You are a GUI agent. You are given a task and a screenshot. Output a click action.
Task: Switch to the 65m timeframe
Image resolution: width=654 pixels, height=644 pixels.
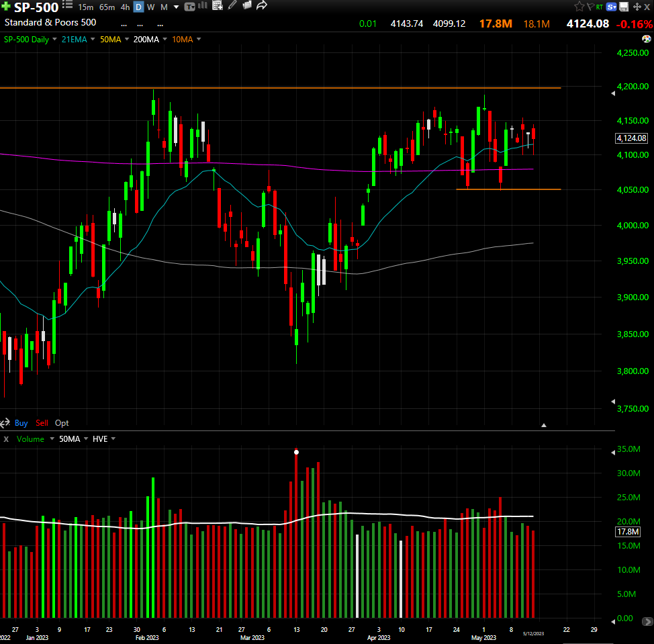click(107, 7)
